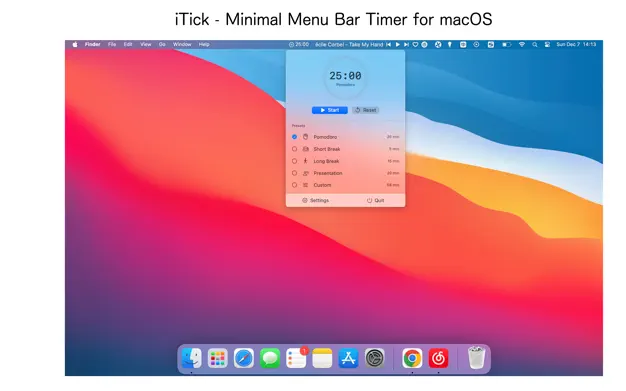Screen dimensions: 626x391
Task: Open the Window menu
Action: pos(182,44)
